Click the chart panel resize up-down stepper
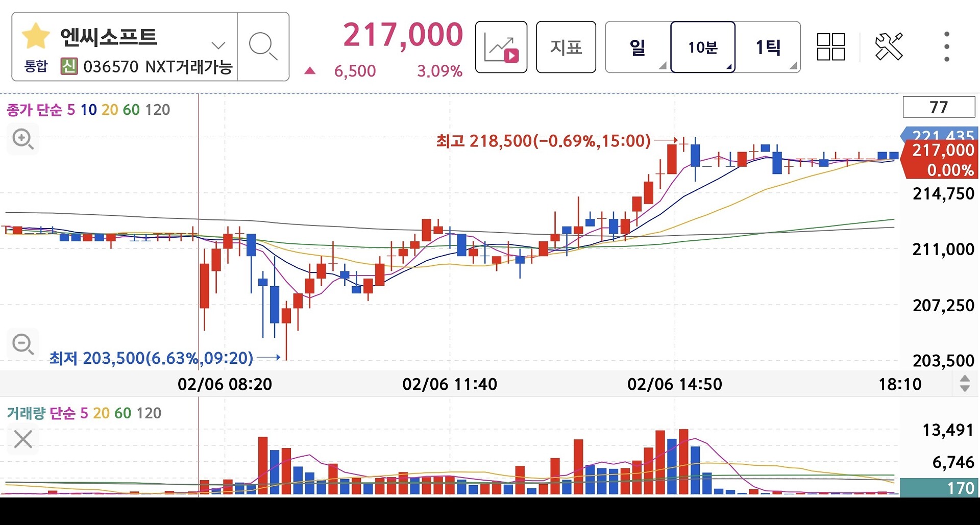The image size is (980, 525). [x=965, y=384]
